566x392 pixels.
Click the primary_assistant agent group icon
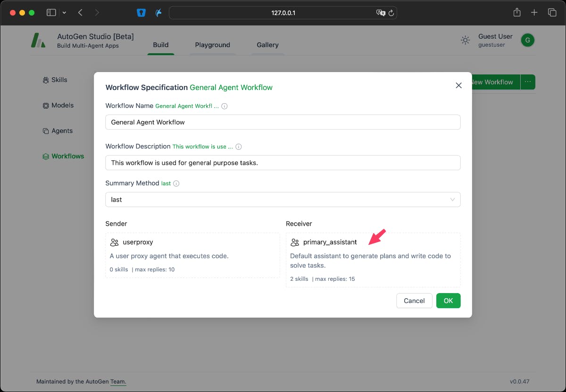tap(295, 242)
